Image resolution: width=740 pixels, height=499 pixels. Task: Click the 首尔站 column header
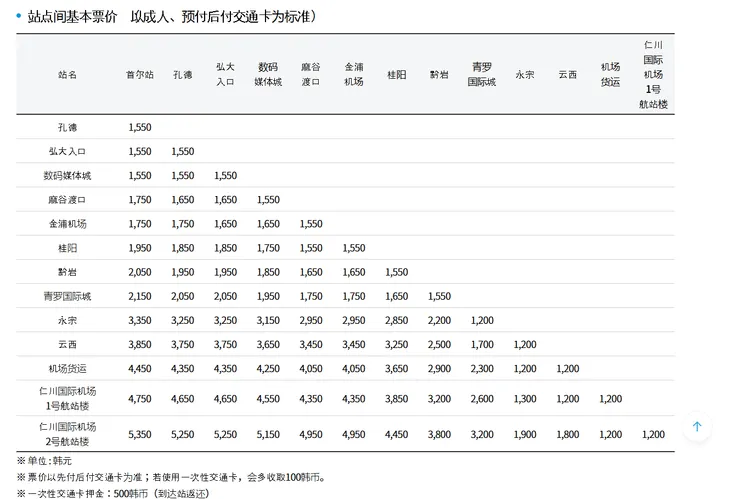(140, 75)
